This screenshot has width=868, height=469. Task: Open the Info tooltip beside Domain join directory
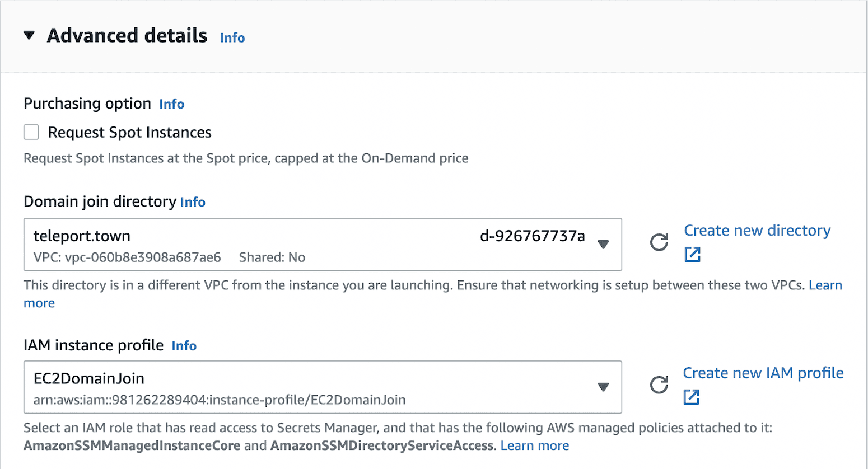click(193, 201)
